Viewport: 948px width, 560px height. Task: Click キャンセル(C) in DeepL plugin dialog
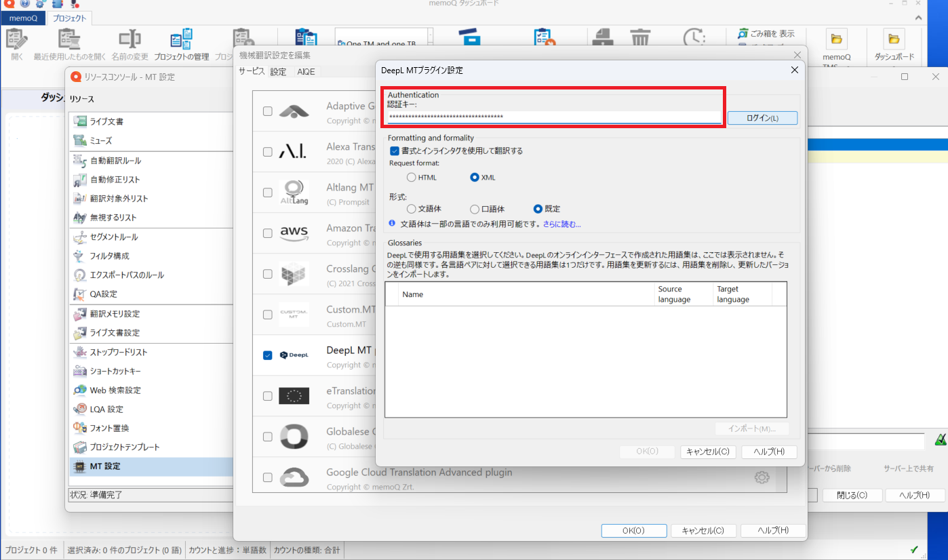[708, 452]
